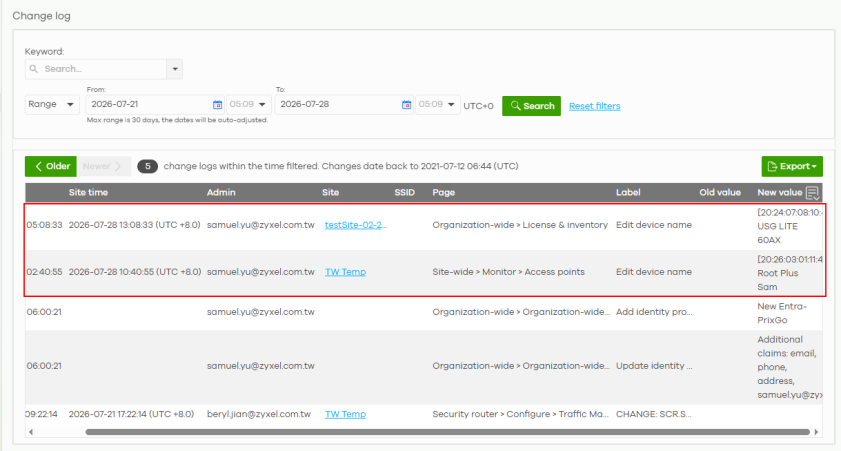Click the horizontal scrollbar thumb of table

(447, 432)
